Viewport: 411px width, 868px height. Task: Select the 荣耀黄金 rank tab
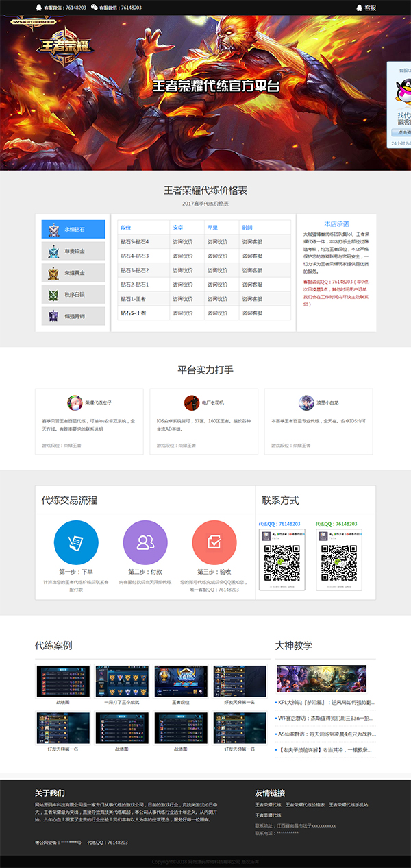[x=73, y=273]
